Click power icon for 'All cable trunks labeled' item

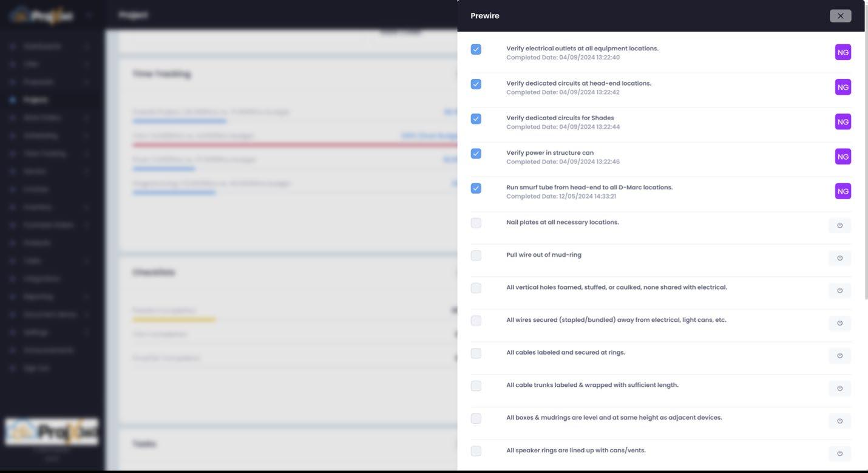click(839, 389)
